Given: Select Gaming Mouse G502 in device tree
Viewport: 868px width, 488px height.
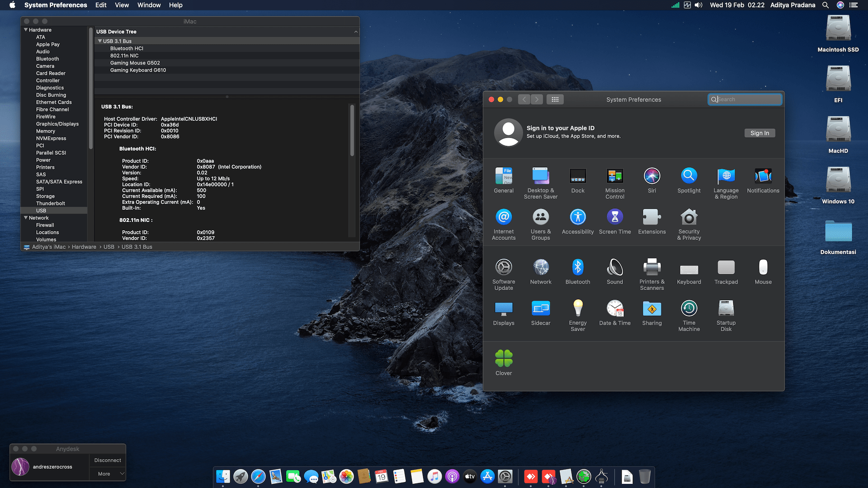Looking at the screenshot, I should (135, 63).
